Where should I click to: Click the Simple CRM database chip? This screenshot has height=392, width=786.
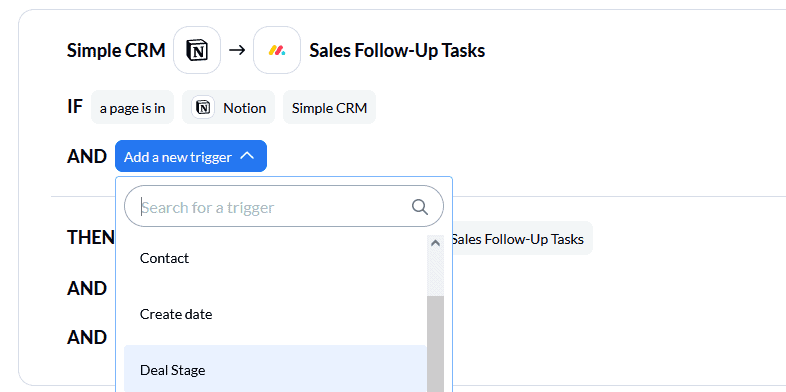click(x=329, y=107)
